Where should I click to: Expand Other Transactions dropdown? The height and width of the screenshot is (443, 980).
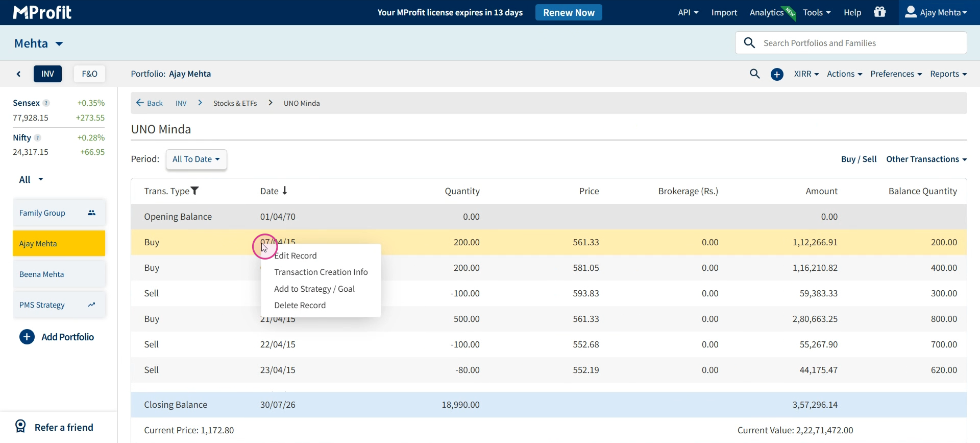[x=926, y=159]
